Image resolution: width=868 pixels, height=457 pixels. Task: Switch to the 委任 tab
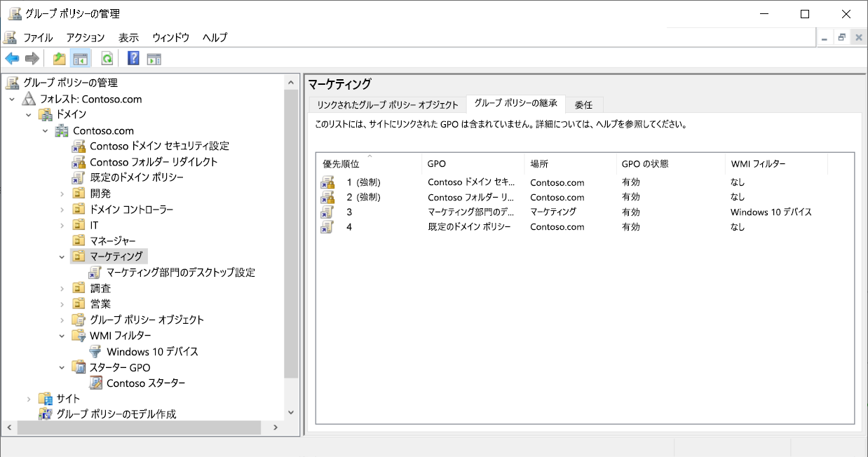pyautogui.click(x=584, y=104)
